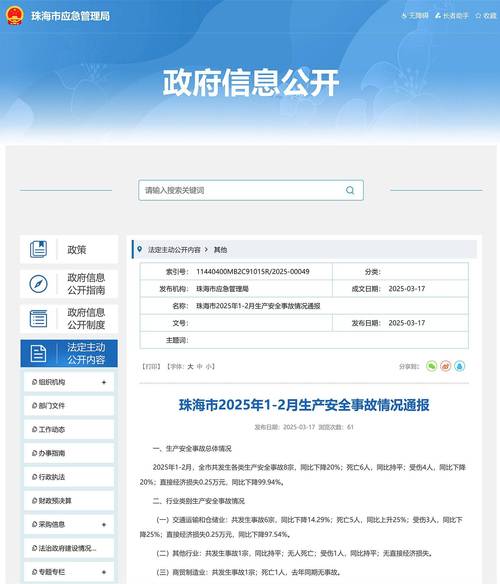Focus the 请输入搜索关键词 search field
The width and height of the screenshot is (500, 584).
[x=251, y=190]
